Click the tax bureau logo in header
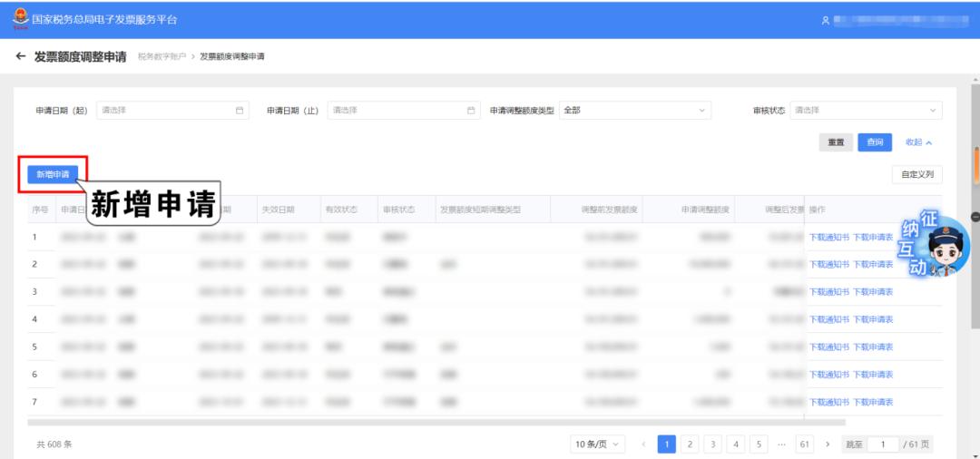The image size is (980, 459). 20,19
